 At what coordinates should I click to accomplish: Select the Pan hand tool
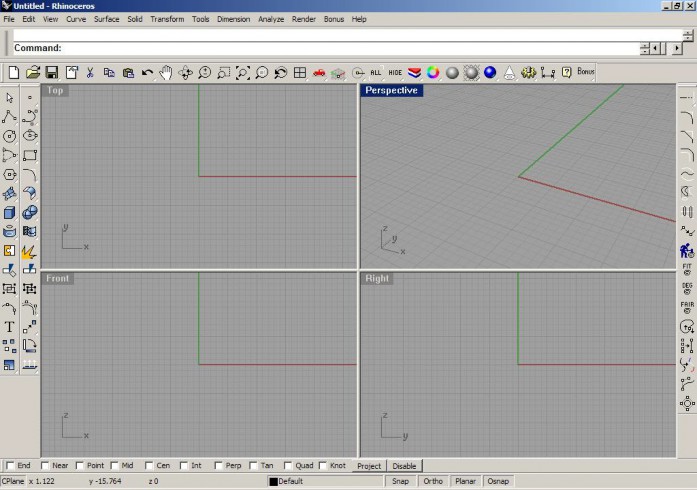[166, 72]
